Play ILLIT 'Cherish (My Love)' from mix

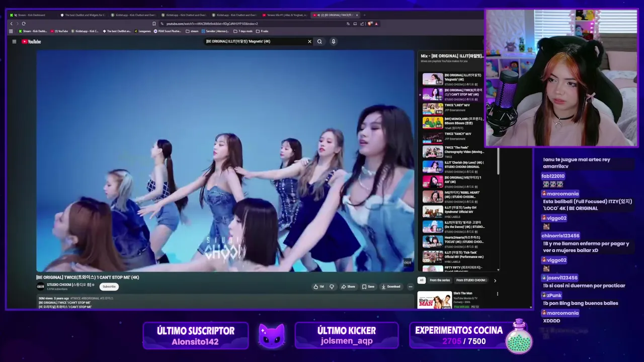[453, 166]
